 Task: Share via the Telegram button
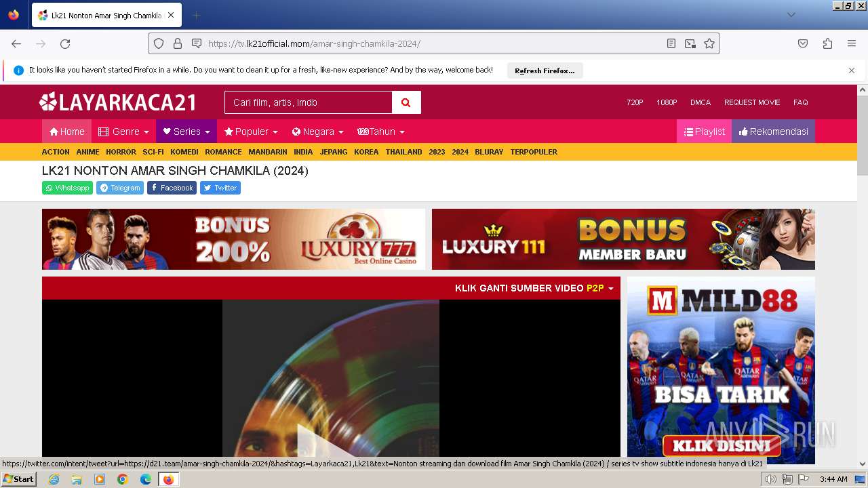click(120, 188)
